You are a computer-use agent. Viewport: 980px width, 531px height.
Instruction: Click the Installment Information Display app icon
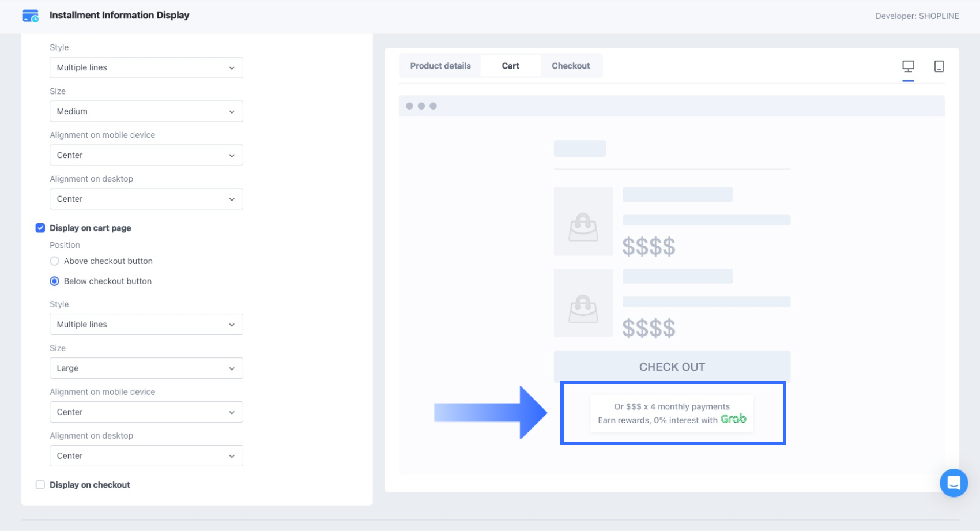pos(31,16)
